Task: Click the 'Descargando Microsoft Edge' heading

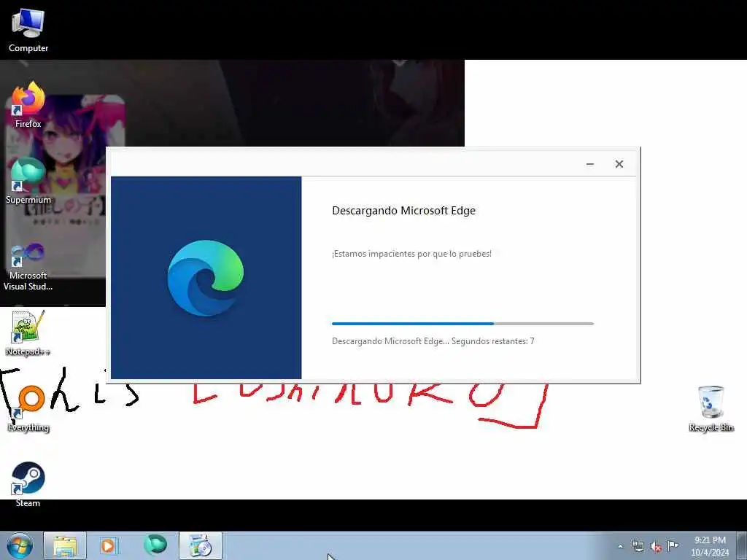Action: point(403,211)
